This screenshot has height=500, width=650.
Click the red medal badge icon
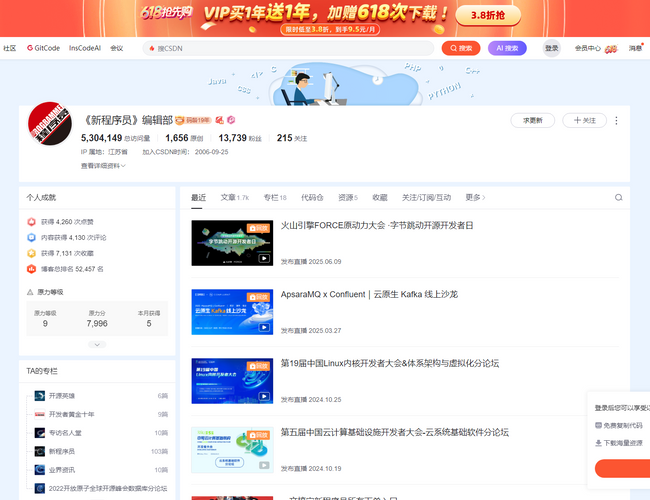(220, 120)
